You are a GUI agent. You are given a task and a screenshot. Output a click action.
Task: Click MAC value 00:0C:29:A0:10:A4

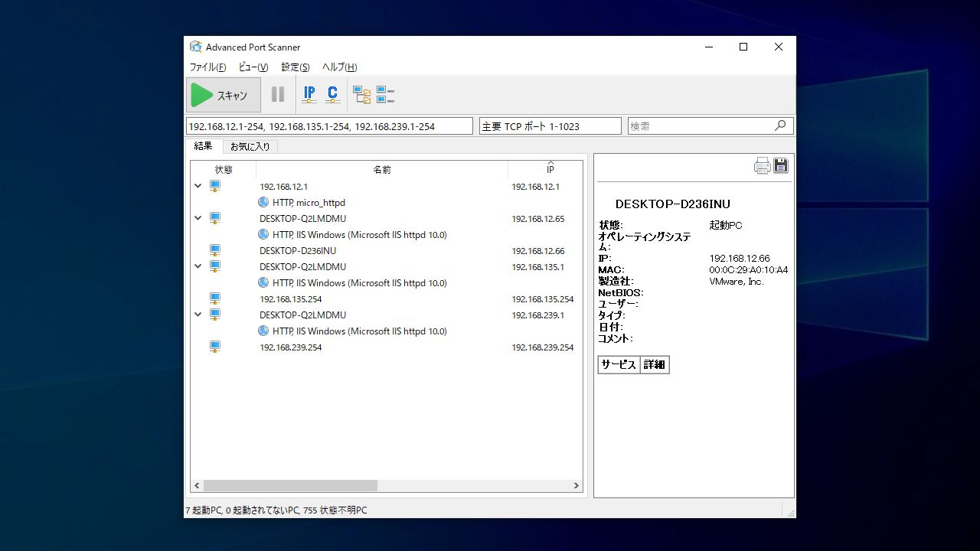(x=749, y=270)
